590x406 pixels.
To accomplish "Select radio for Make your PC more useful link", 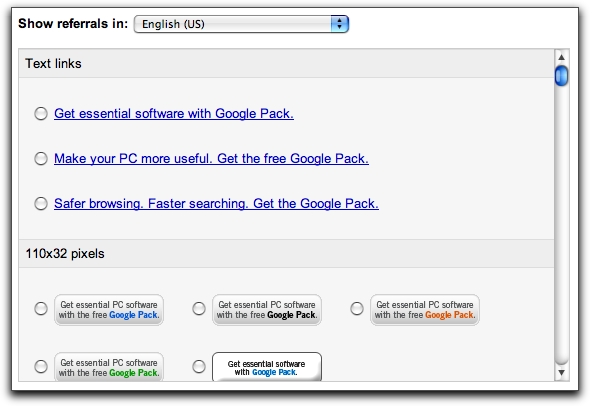I will tap(41, 158).
